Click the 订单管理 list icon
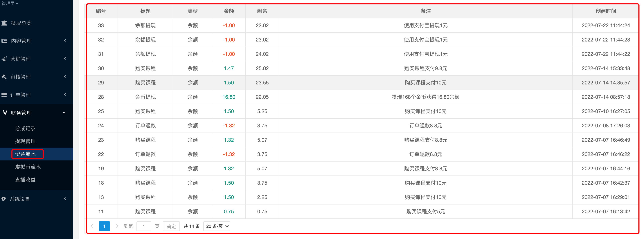This screenshot has width=644, height=239. point(4,95)
